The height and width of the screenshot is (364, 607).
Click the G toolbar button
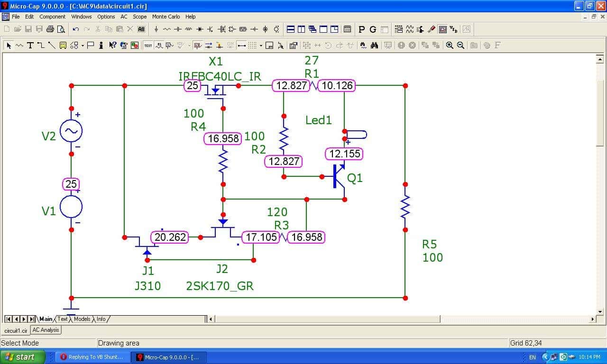[373, 29]
